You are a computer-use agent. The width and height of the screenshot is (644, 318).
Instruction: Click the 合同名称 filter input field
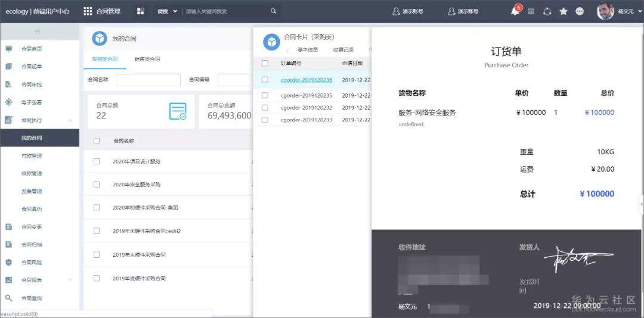[148, 80]
